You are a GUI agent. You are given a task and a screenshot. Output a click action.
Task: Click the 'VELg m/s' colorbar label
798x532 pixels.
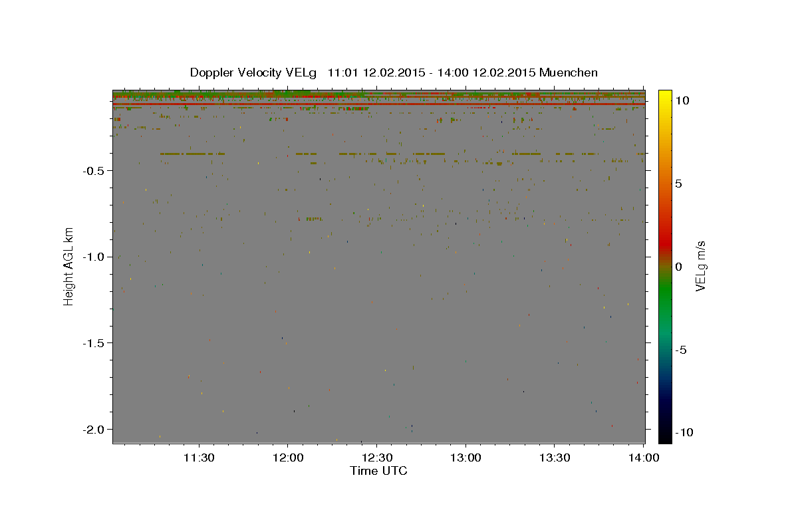[700, 266]
